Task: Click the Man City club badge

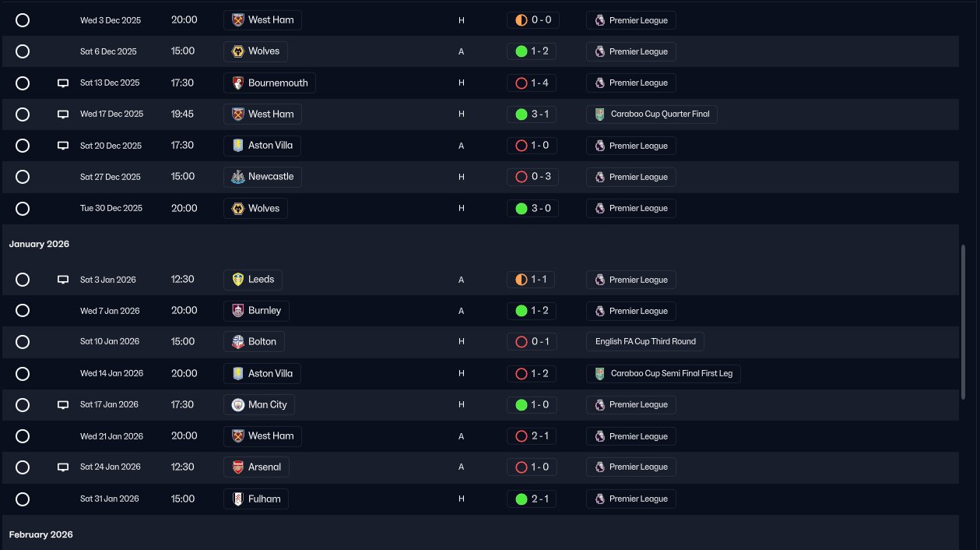Action: tap(238, 405)
